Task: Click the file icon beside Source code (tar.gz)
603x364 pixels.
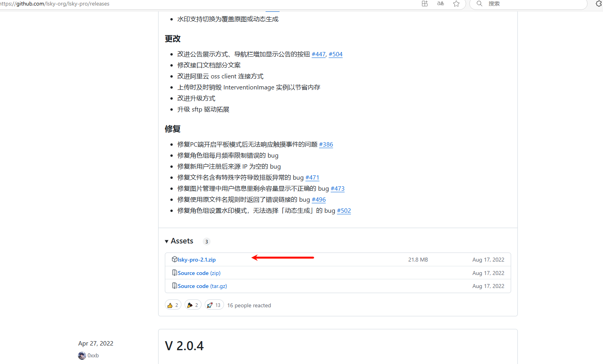Action: [x=174, y=286]
